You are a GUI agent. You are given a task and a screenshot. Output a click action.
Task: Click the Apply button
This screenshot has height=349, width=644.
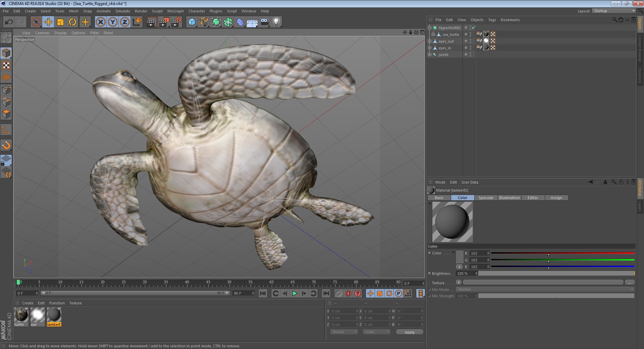click(410, 332)
